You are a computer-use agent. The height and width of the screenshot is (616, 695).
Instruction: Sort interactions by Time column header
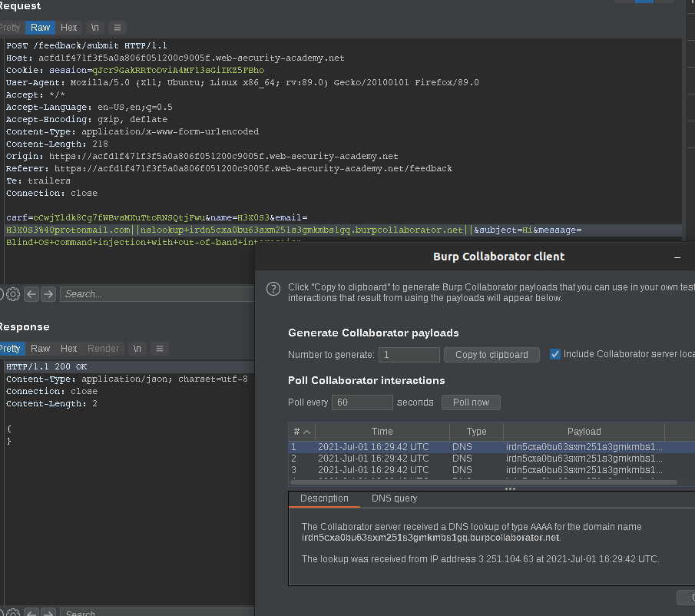pos(382,431)
